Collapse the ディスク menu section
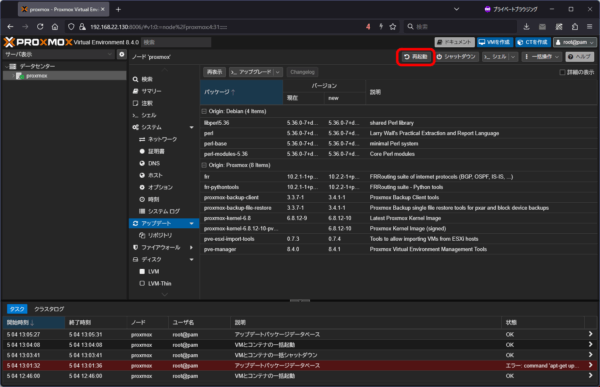Screen dimensions: 600x387 coord(191,260)
